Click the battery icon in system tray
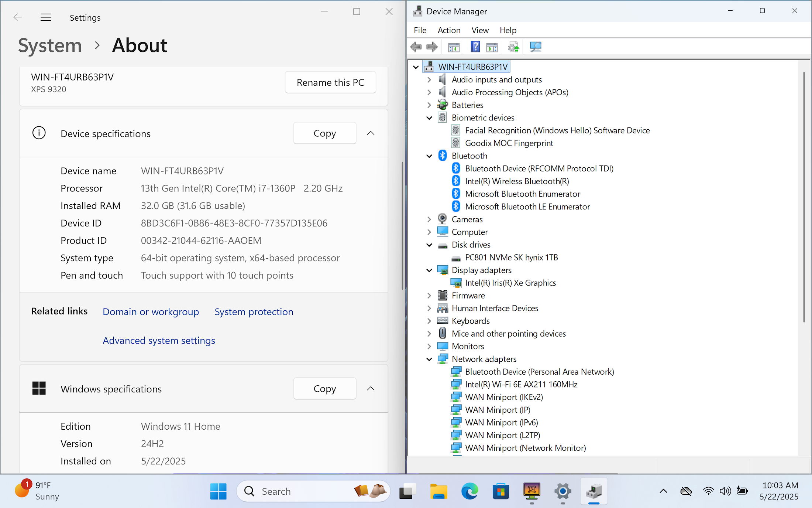Image resolution: width=812 pixels, height=508 pixels. (742, 491)
